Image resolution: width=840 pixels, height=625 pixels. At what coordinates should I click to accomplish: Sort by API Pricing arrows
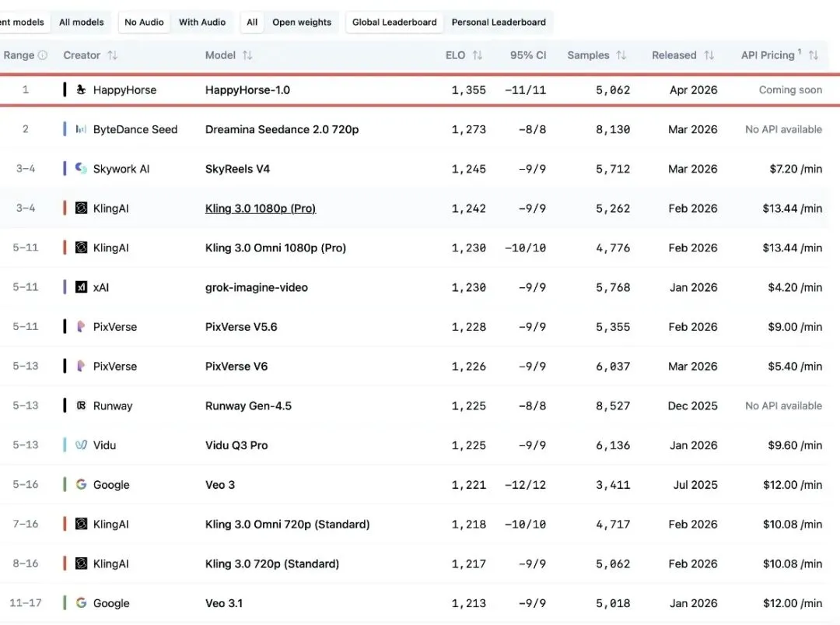tap(814, 55)
